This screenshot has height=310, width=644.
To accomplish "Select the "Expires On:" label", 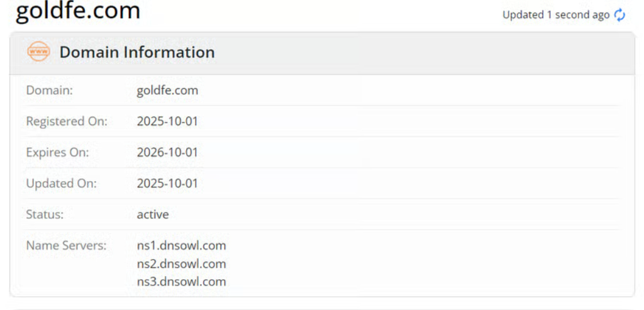I will 57,152.
